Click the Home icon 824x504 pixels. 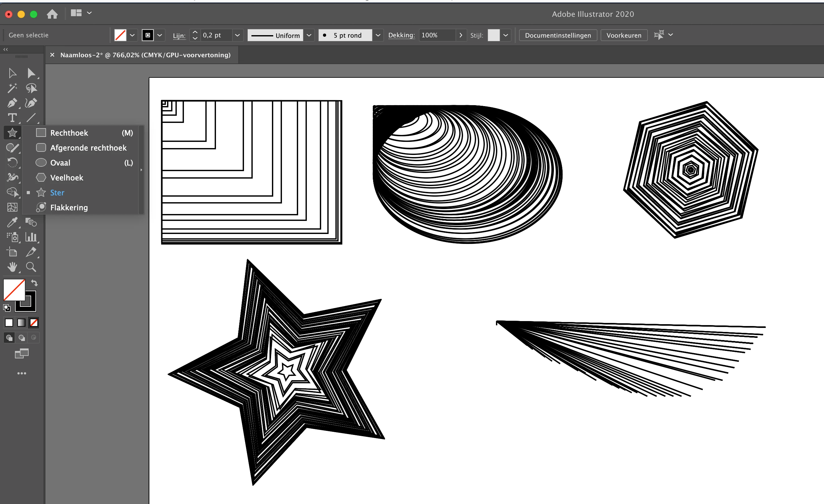52,14
